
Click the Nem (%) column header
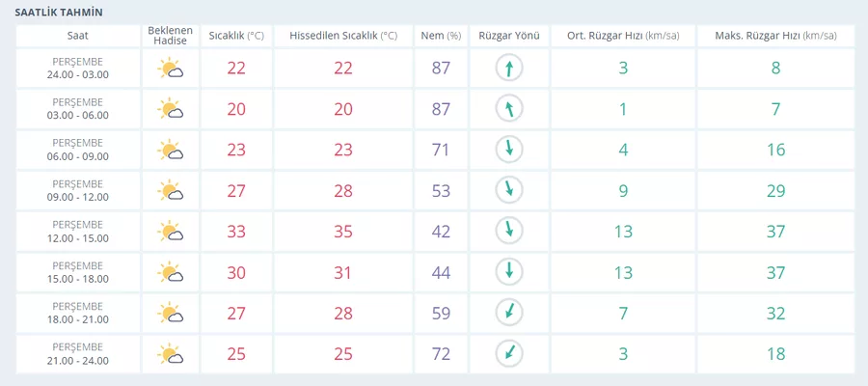[x=441, y=36]
